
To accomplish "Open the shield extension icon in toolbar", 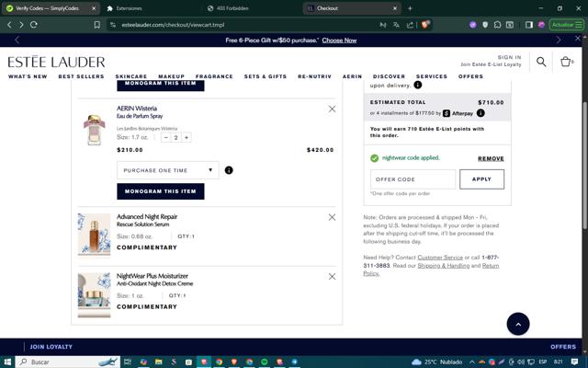I will click(485, 25).
